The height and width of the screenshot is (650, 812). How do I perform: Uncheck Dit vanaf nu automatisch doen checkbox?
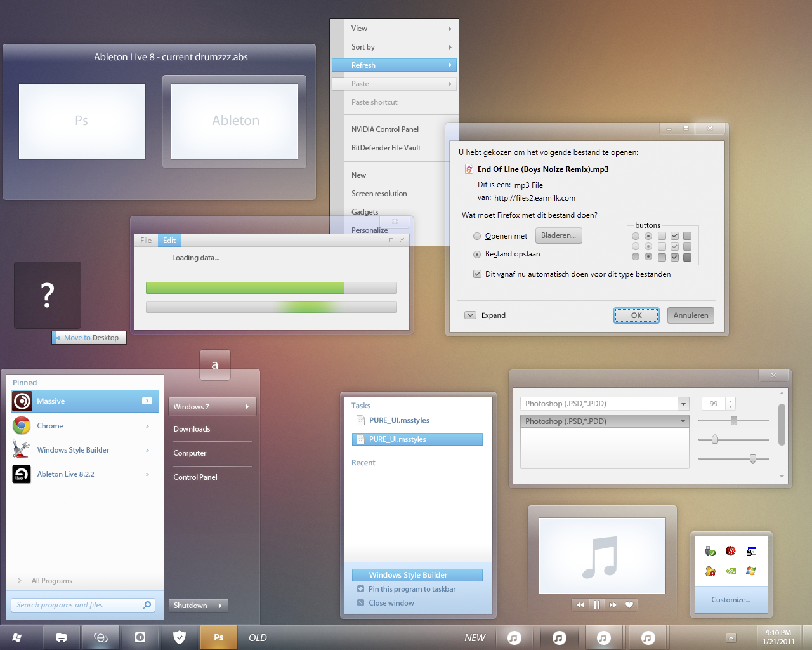pos(477,274)
